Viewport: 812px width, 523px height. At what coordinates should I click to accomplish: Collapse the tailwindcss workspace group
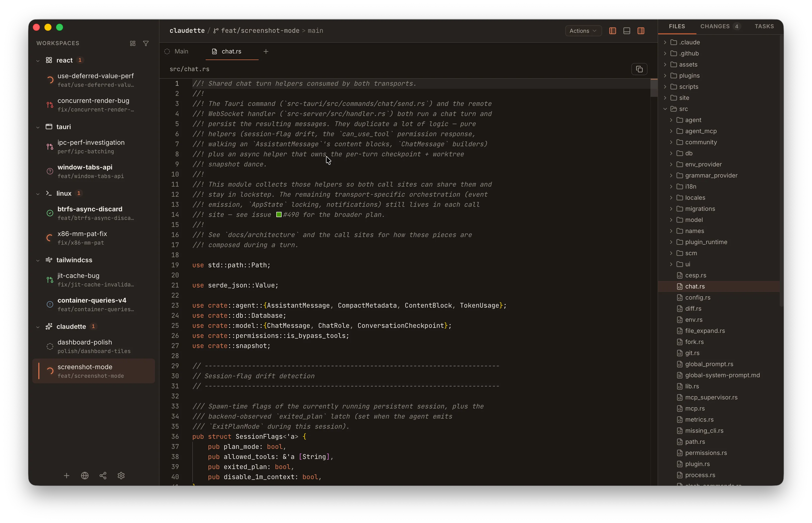pyautogui.click(x=38, y=260)
